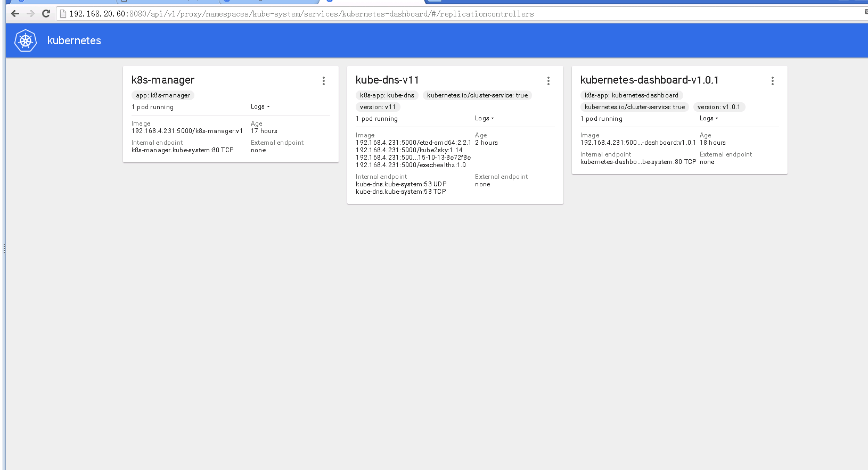868x470 pixels.
Task: Click the browser forward arrow
Action: (x=30, y=14)
